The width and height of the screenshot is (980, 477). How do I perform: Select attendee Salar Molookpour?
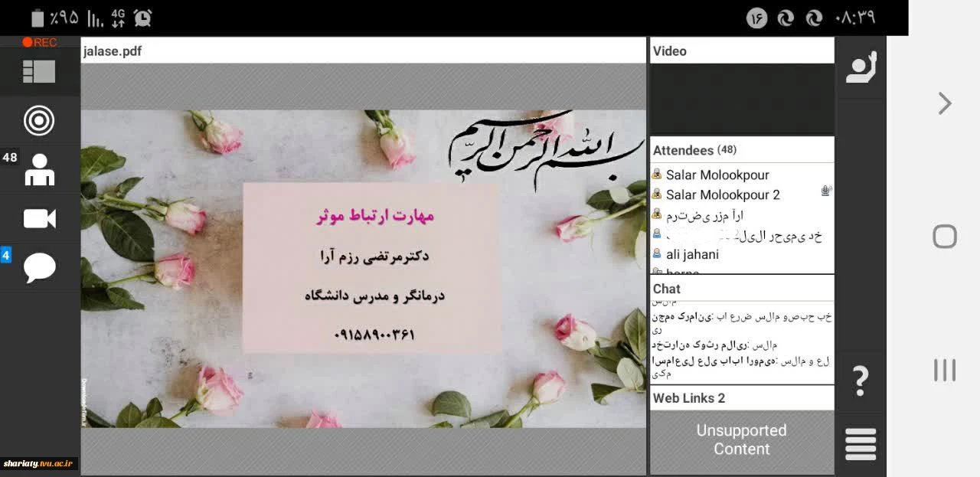click(717, 175)
